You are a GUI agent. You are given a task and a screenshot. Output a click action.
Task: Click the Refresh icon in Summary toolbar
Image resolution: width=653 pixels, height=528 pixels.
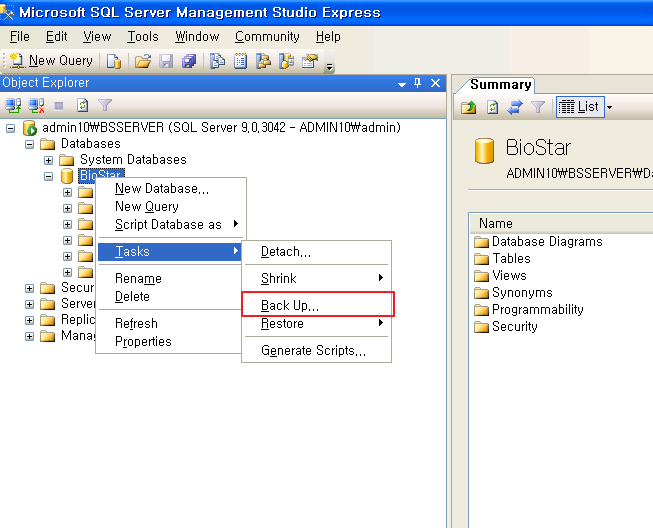pos(492,107)
